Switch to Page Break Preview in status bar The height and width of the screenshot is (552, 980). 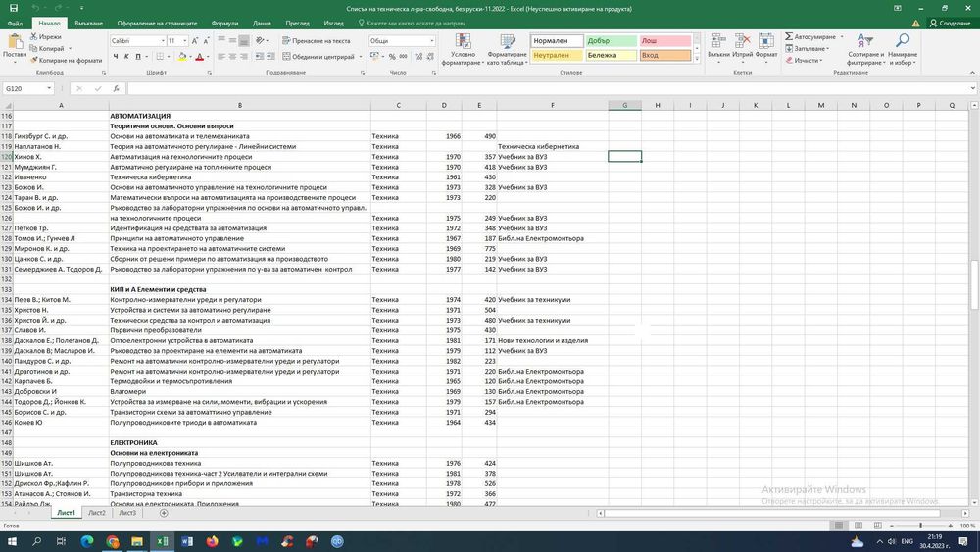877,526
